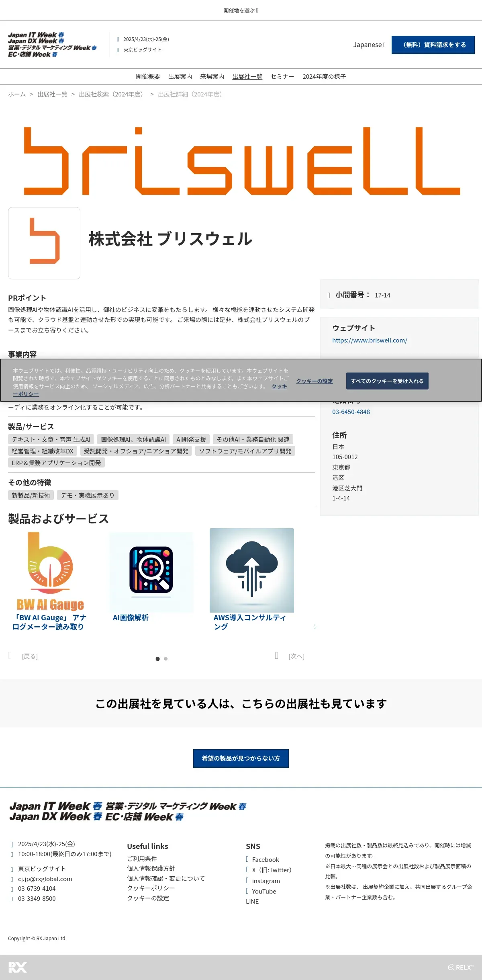Screen dimensions: 482x980
Task: Open クッキーの設定 in the cookie banner
Action: 315,381
